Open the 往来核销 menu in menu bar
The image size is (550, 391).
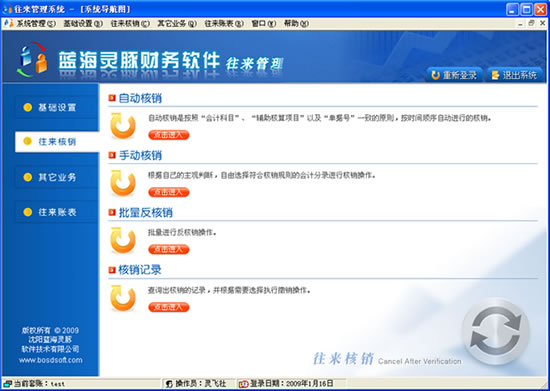pos(130,24)
